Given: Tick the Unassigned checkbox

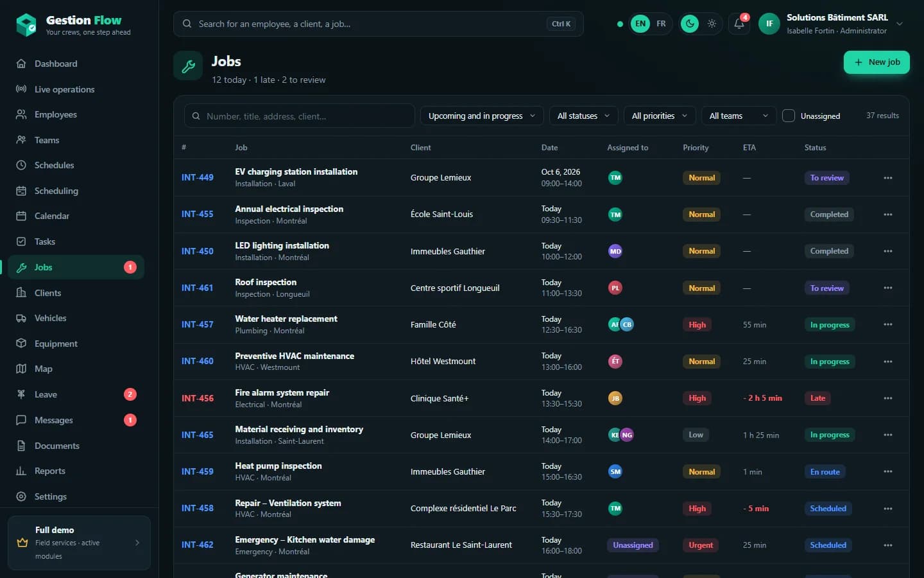Looking at the screenshot, I should (789, 116).
